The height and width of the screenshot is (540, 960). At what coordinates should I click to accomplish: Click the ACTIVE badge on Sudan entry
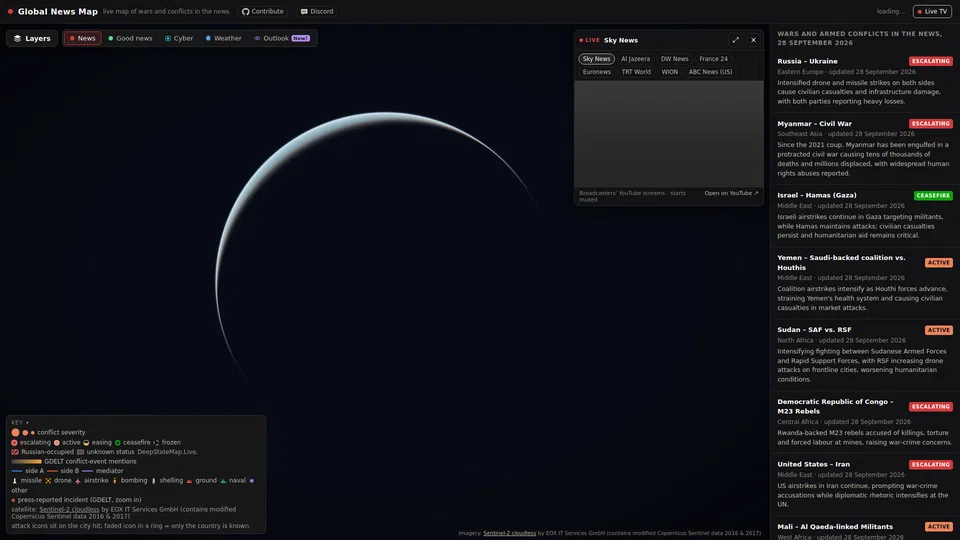point(939,330)
